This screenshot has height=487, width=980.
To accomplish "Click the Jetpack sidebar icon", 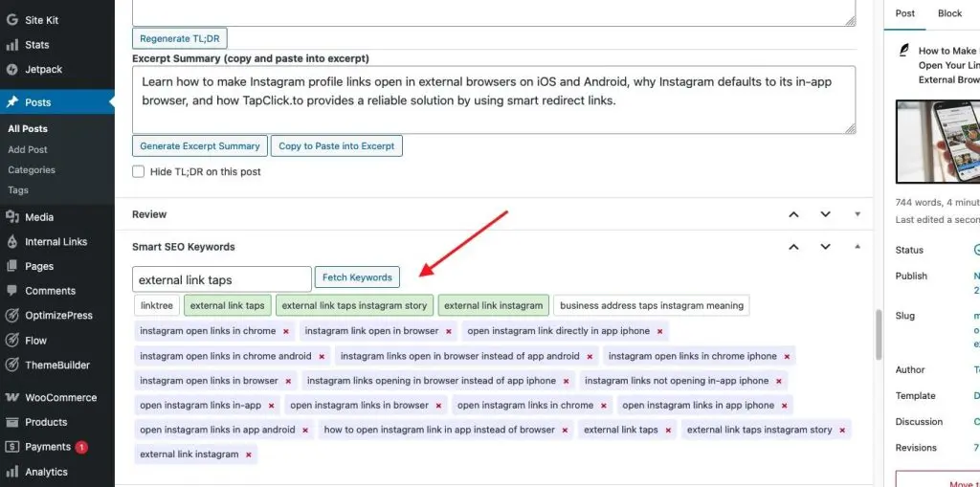I will tap(11, 70).
